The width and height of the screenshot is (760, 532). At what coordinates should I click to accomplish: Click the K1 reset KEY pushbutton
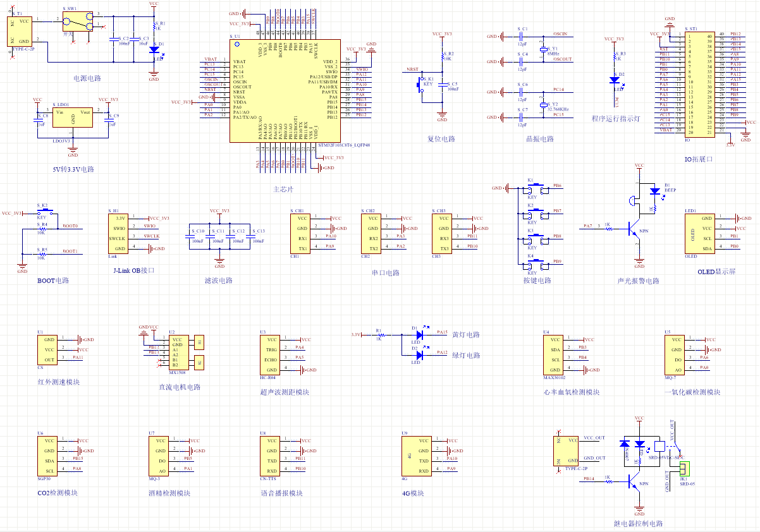(x=420, y=84)
